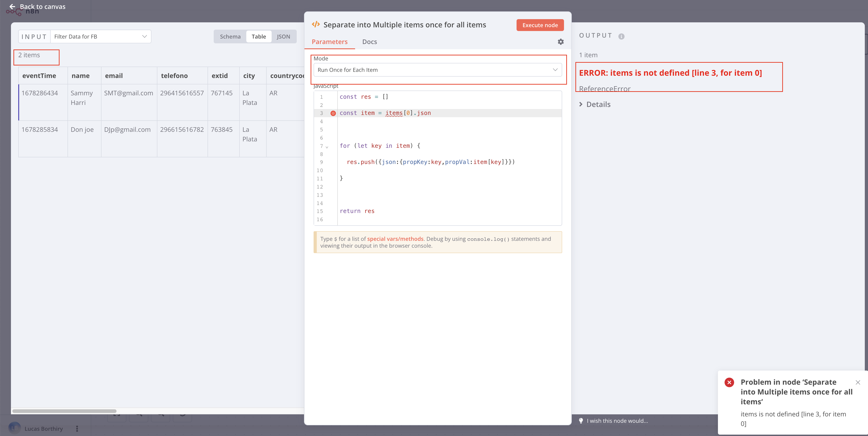Viewport: 868px width, 436px height.
Task: Click the Back to canvas arrow
Action: pyautogui.click(x=12, y=7)
